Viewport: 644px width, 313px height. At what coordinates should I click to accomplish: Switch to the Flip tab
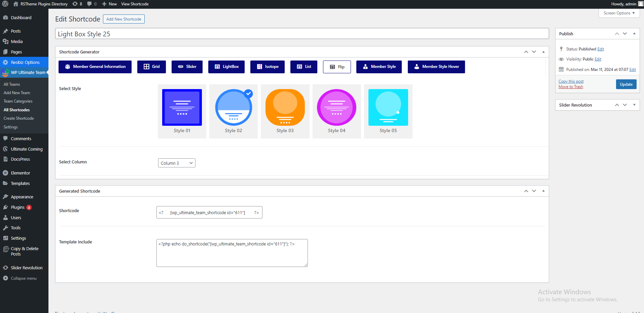pyautogui.click(x=337, y=67)
